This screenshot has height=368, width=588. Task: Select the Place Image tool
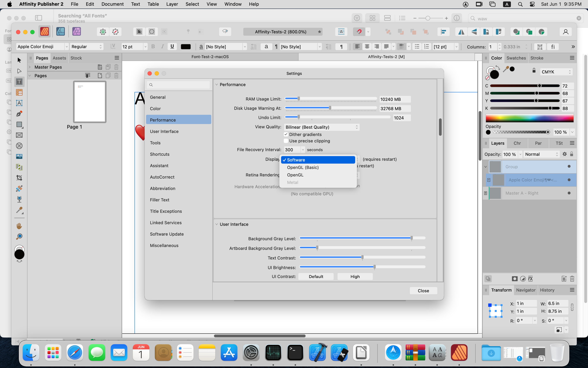(x=19, y=156)
